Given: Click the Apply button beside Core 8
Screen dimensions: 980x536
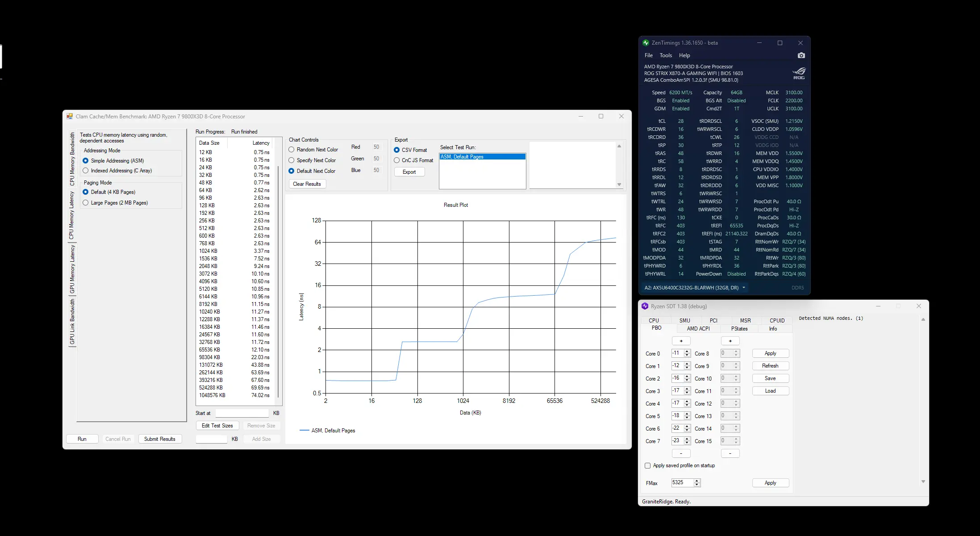Looking at the screenshot, I should pyautogui.click(x=770, y=353).
